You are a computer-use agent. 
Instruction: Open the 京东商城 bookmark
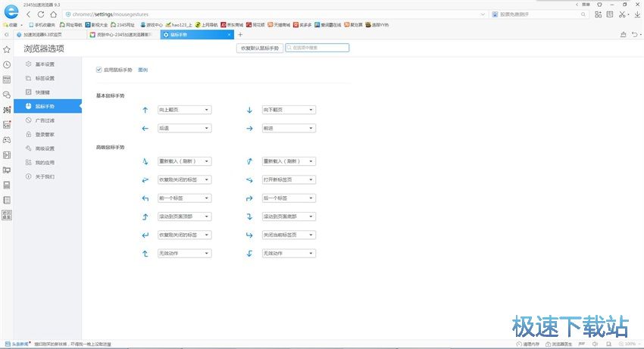point(232,25)
